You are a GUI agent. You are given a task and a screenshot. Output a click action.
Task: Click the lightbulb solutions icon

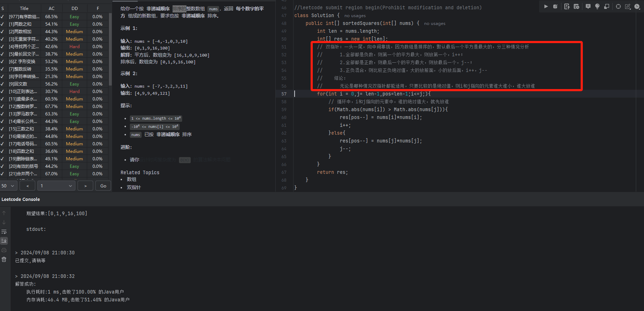click(597, 6)
